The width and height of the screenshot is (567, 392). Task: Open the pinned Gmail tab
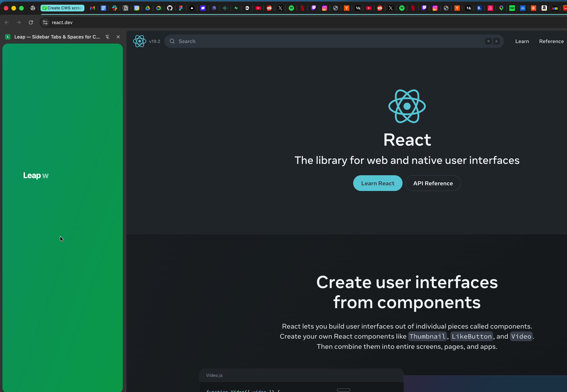(x=92, y=8)
